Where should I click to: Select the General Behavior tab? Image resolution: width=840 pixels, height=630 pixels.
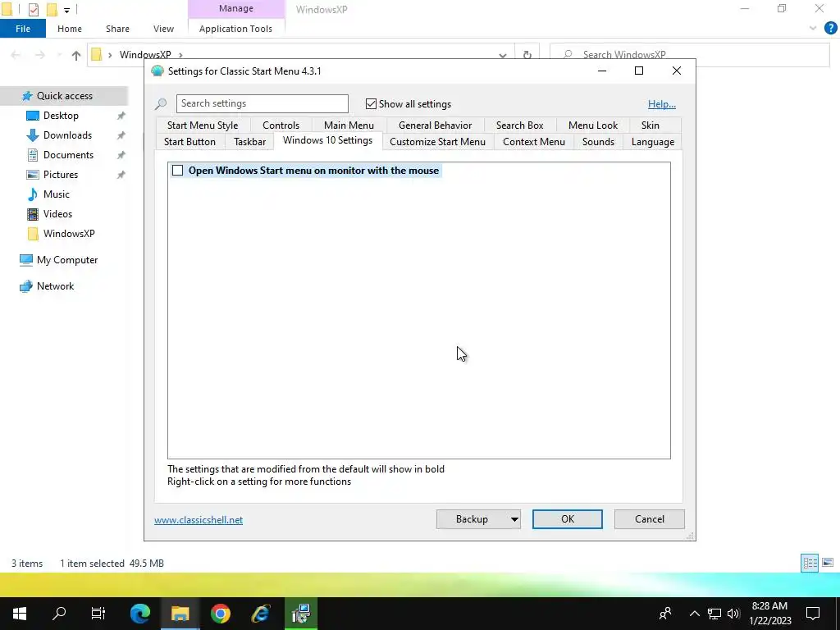point(435,126)
